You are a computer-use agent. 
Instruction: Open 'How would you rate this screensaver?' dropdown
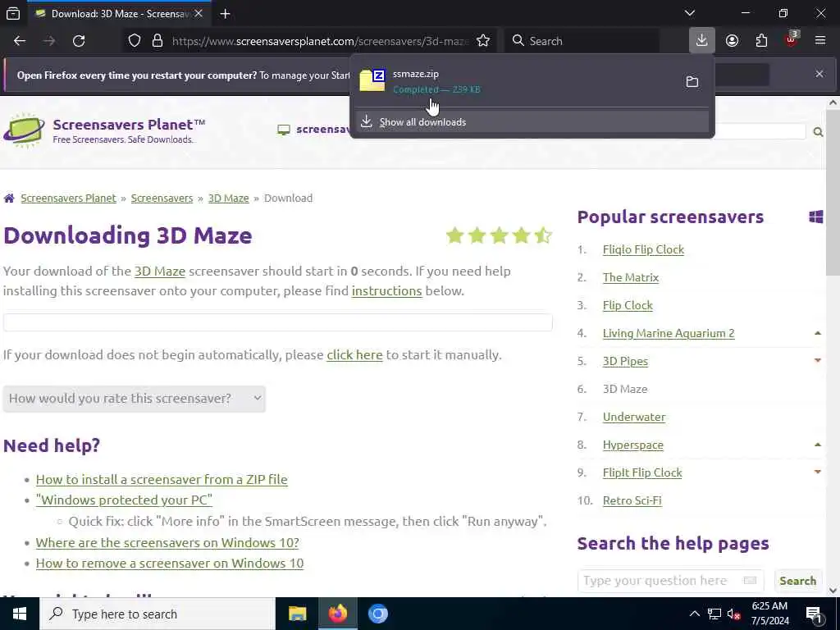click(134, 399)
